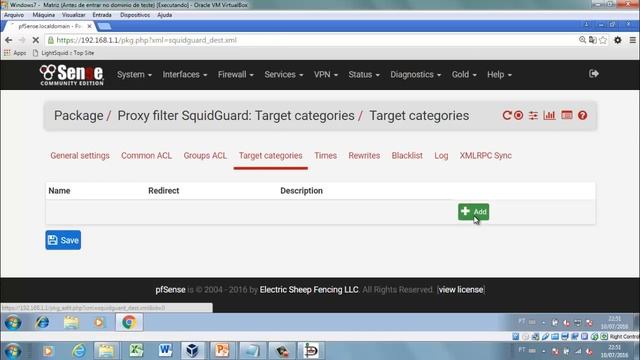Close the pfSense.localdomain browser tab
Image resolution: width=640 pixels, height=360 pixels.
pyautogui.click(x=89, y=26)
